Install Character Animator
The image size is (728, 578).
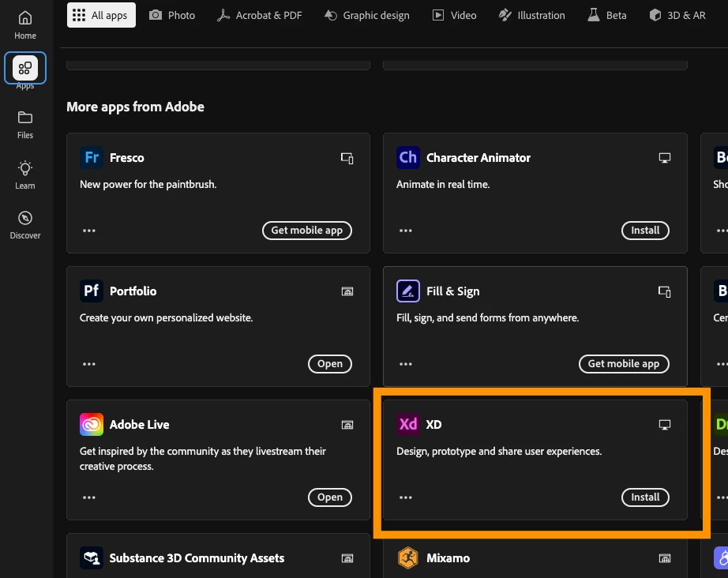(645, 231)
